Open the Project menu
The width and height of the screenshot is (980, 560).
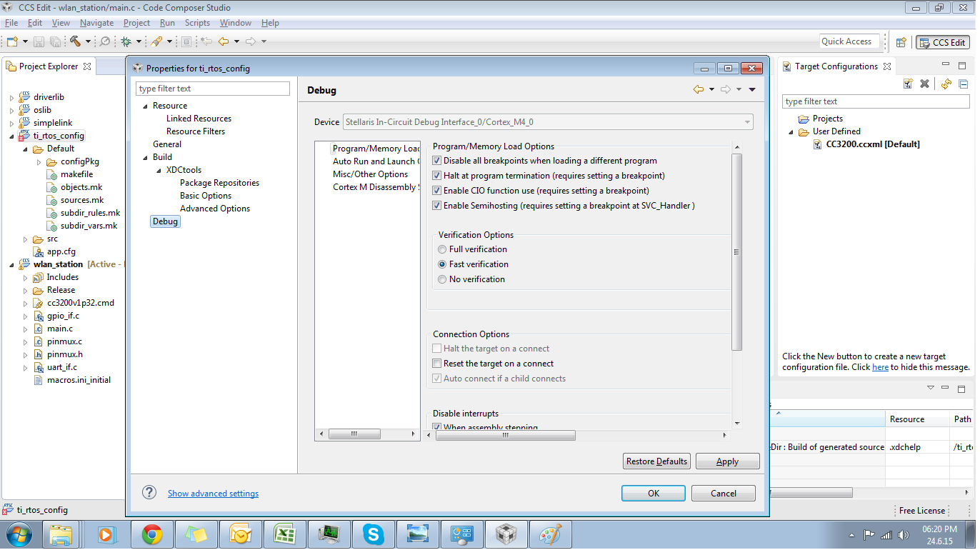point(136,23)
